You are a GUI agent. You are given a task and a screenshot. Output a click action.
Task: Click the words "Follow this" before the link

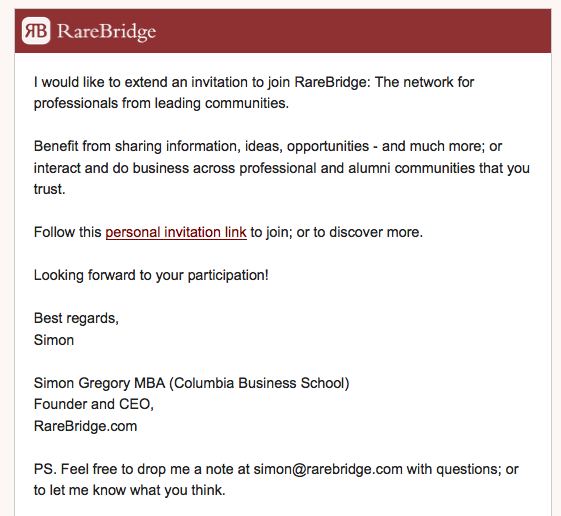[68, 232]
